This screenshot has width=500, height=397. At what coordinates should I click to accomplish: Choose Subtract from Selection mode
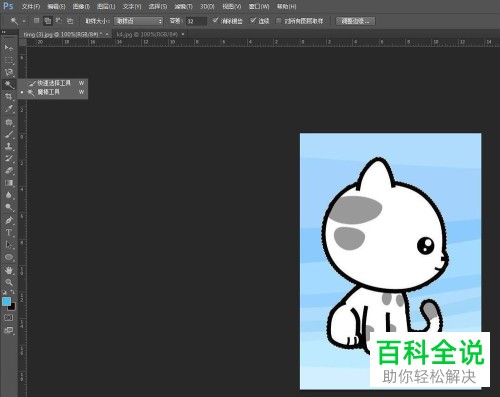coord(59,21)
